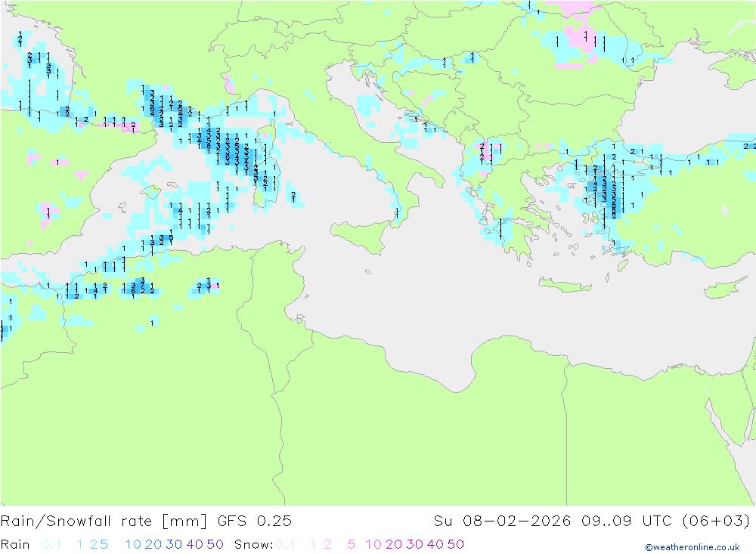Screen dimensions: 756x554
Task: Click the '09..09 UTC' time text
Action: 626,522
